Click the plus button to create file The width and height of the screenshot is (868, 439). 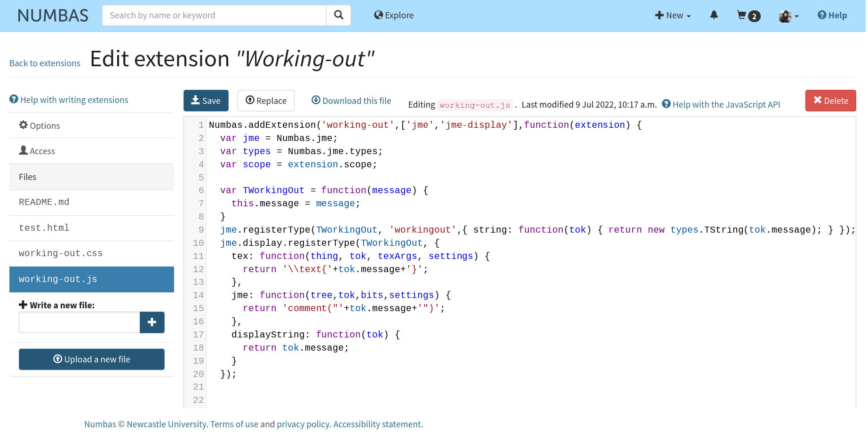pos(152,322)
